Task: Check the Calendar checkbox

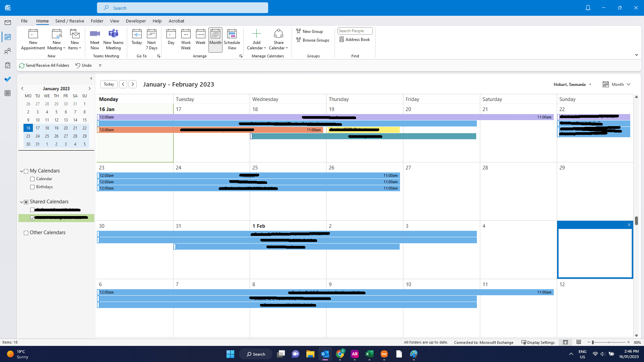Action: 32,179
